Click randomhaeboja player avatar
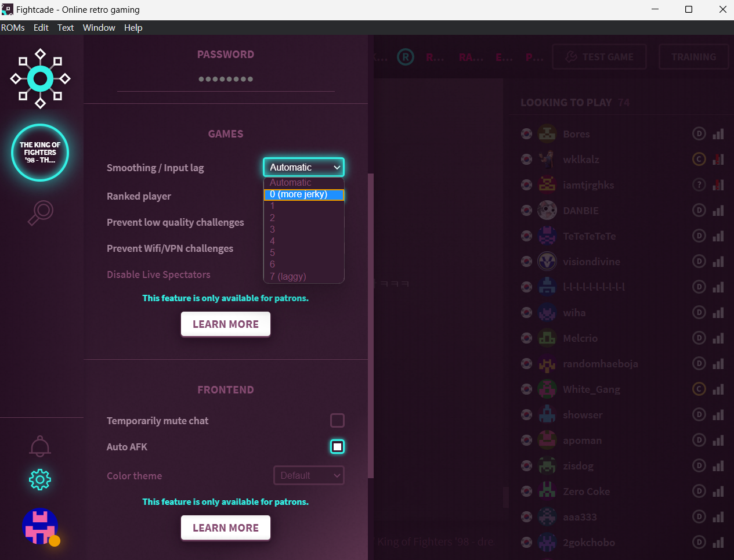734x560 pixels. (547, 363)
